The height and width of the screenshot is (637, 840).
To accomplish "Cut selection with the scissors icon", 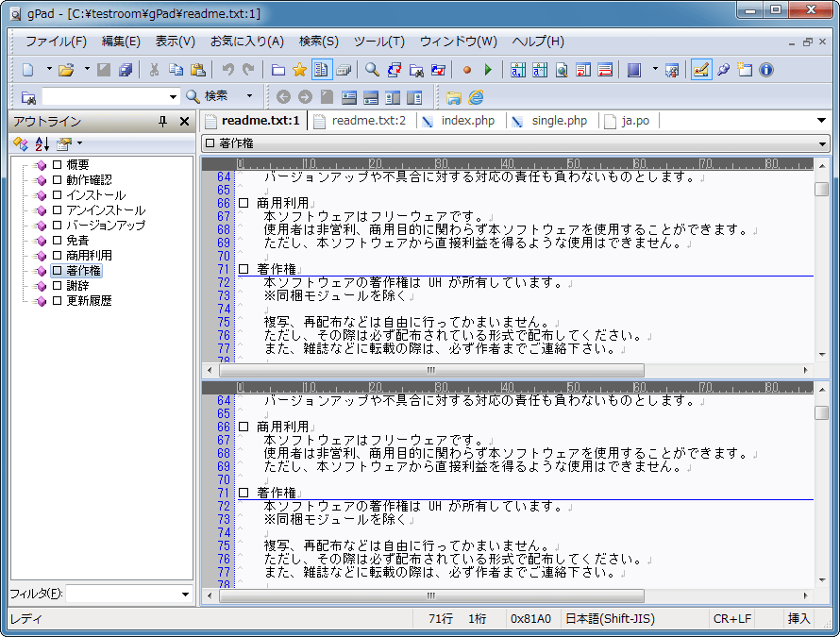I will coord(154,70).
